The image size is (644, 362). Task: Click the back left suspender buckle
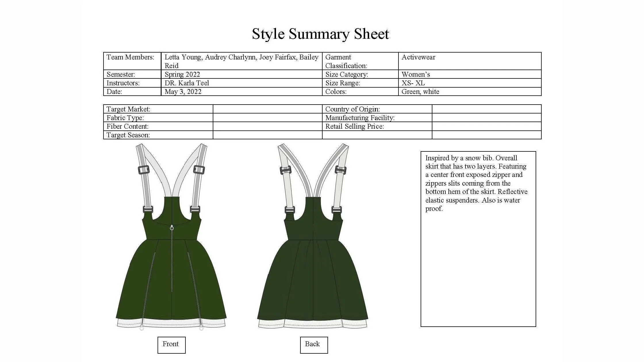tap(285, 170)
